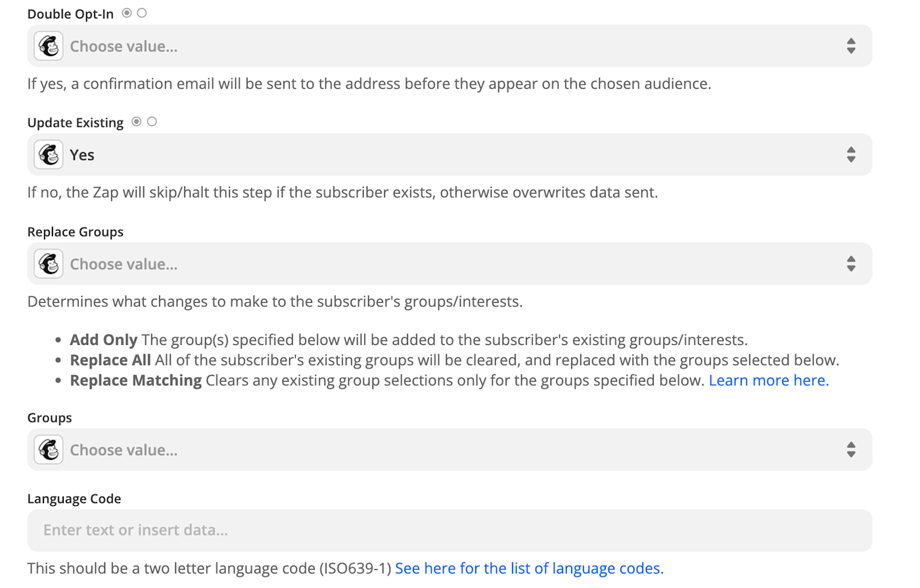920x588 pixels.
Task: Open the Replace Groups value dropdown
Action: coord(447,264)
